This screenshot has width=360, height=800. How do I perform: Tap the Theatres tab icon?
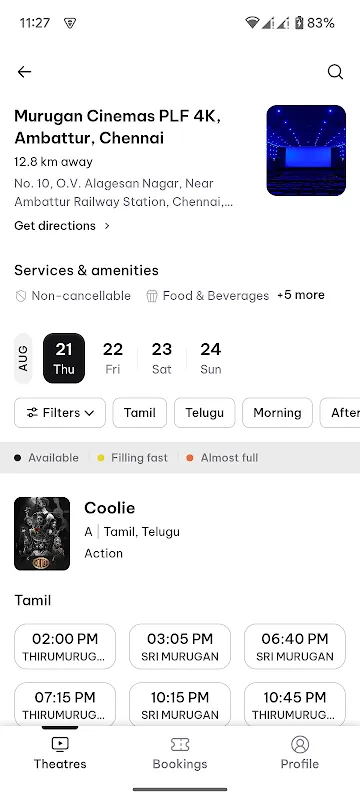pos(60,744)
